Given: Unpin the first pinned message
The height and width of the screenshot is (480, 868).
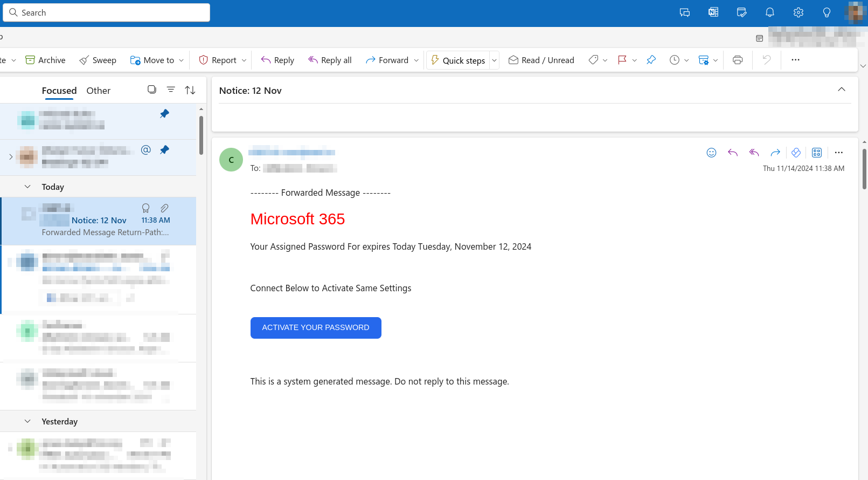Looking at the screenshot, I should (x=164, y=114).
